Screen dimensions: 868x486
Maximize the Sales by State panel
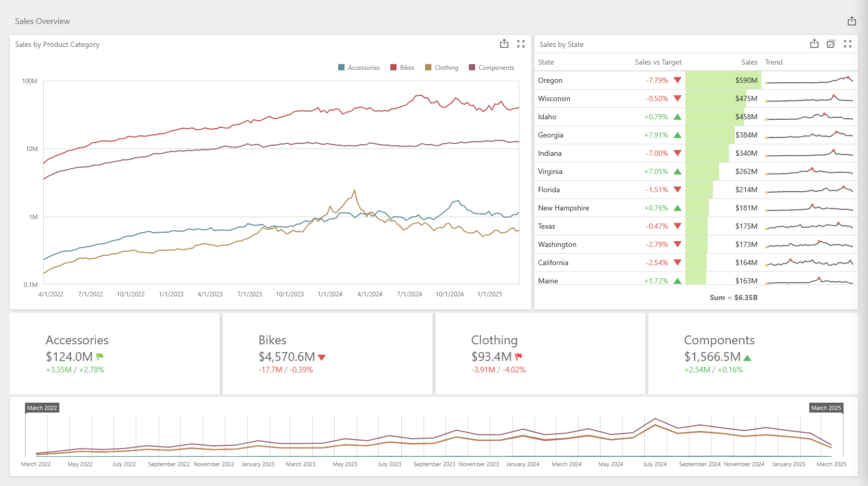pyautogui.click(x=848, y=44)
